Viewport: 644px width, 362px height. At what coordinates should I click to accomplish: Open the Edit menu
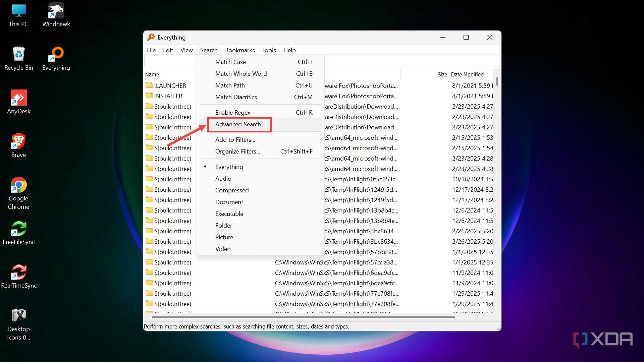coord(168,50)
